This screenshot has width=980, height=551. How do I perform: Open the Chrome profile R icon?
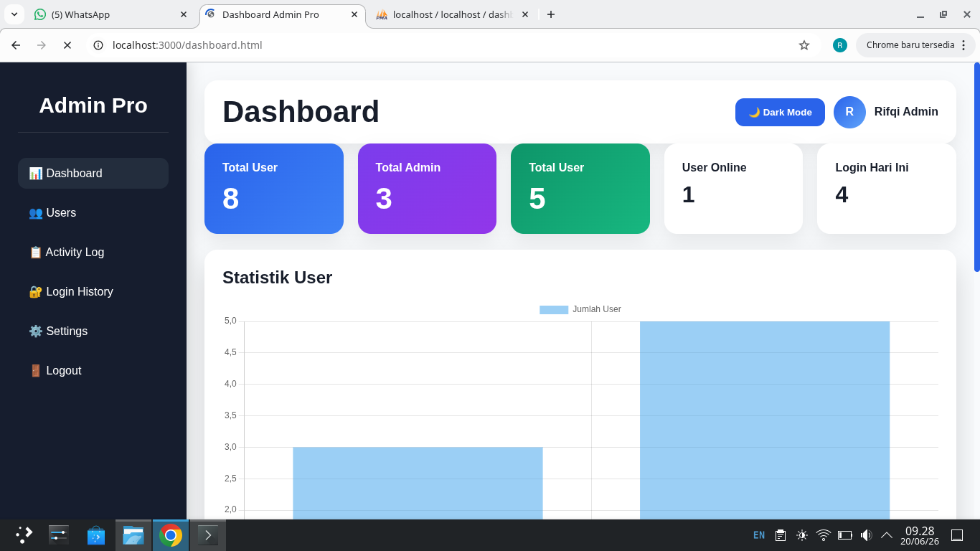coord(840,45)
